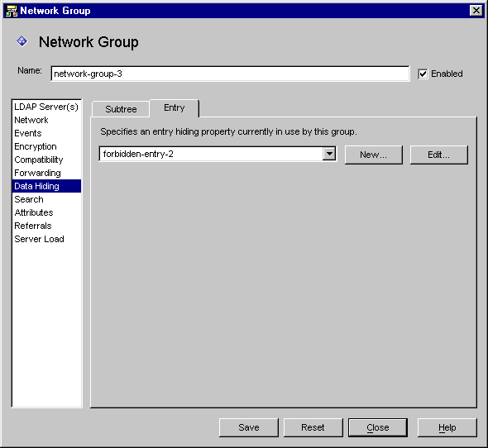Click the Reset button
Image resolution: width=488 pixels, height=448 pixels.
click(313, 427)
